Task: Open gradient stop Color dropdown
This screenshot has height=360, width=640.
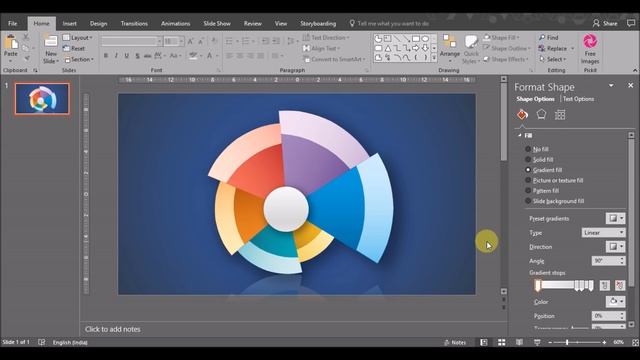Action: click(615, 302)
